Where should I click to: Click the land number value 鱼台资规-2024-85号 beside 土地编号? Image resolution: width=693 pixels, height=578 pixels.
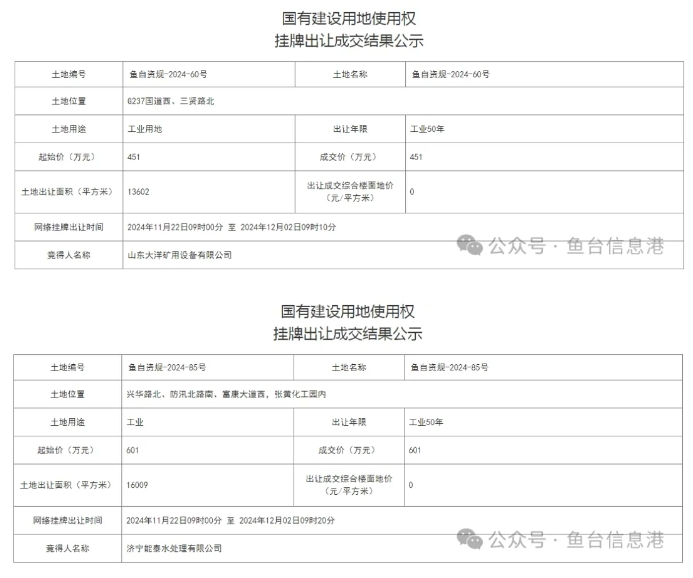coord(167,367)
